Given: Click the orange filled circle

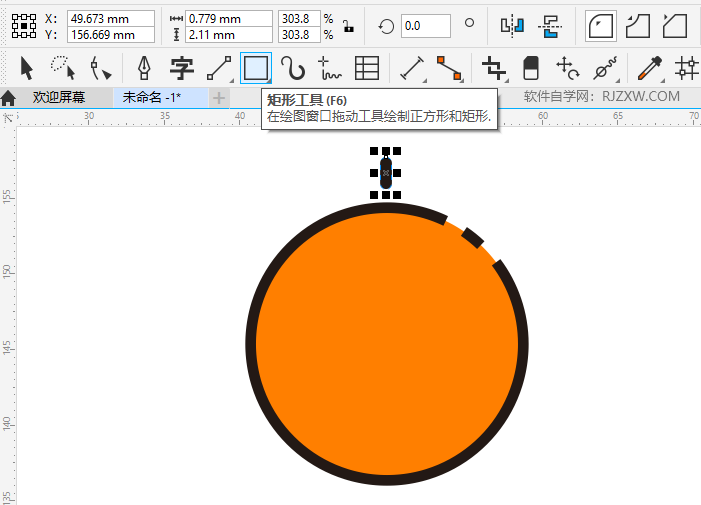Looking at the screenshot, I should point(387,344).
